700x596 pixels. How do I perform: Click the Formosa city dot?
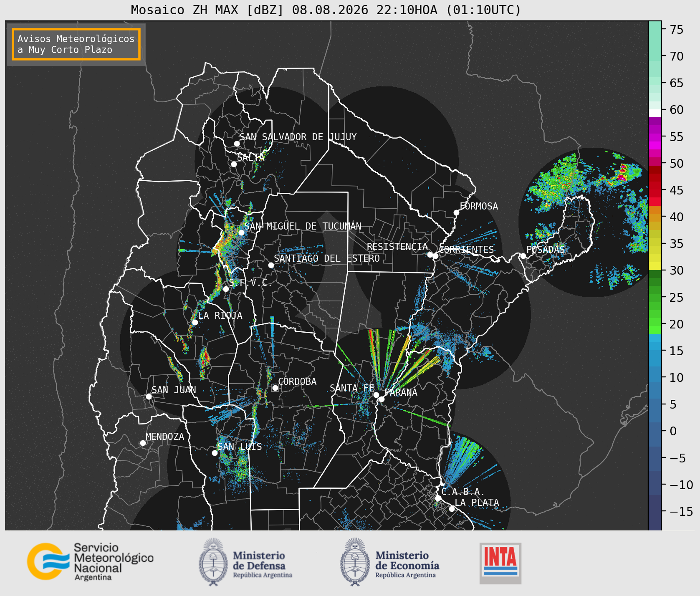[456, 213]
